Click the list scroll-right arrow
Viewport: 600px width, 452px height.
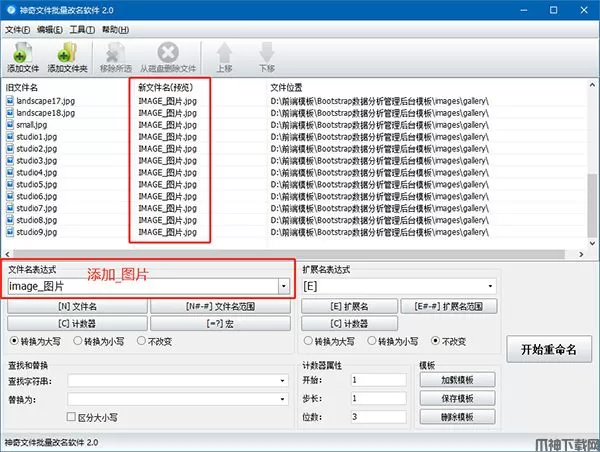(x=581, y=254)
